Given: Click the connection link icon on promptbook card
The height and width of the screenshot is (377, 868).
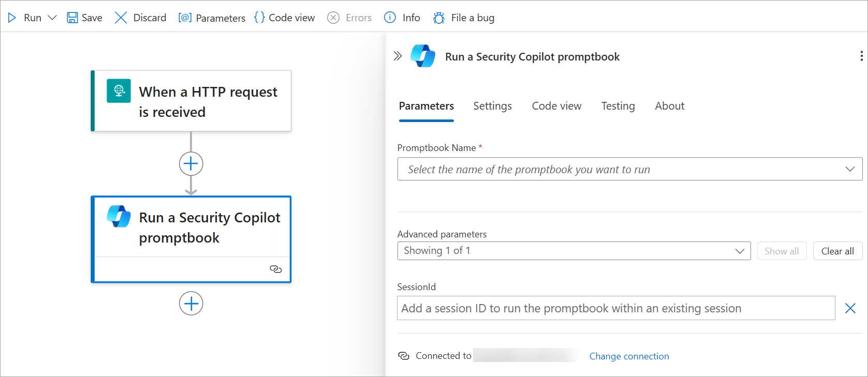Looking at the screenshot, I should (x=276, y=269).
